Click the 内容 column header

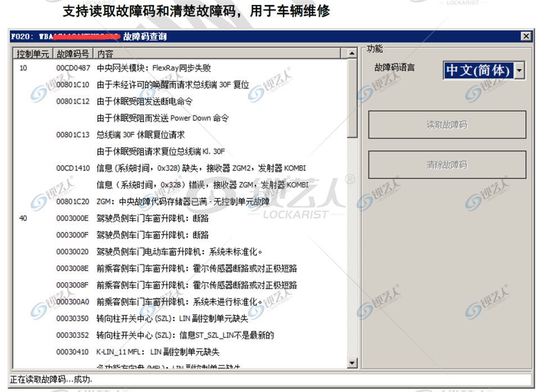point(217,54)
